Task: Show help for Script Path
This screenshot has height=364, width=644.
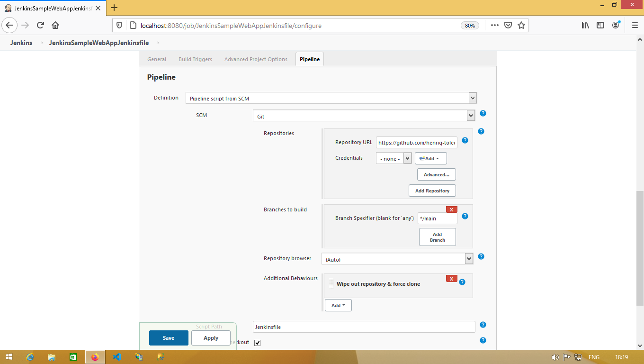Action: 483,325
